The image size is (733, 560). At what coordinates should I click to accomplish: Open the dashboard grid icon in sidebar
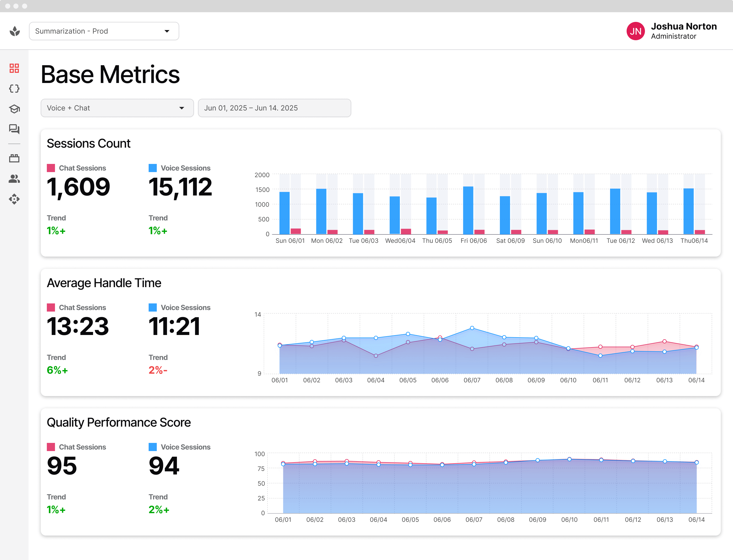click(14, 68)
